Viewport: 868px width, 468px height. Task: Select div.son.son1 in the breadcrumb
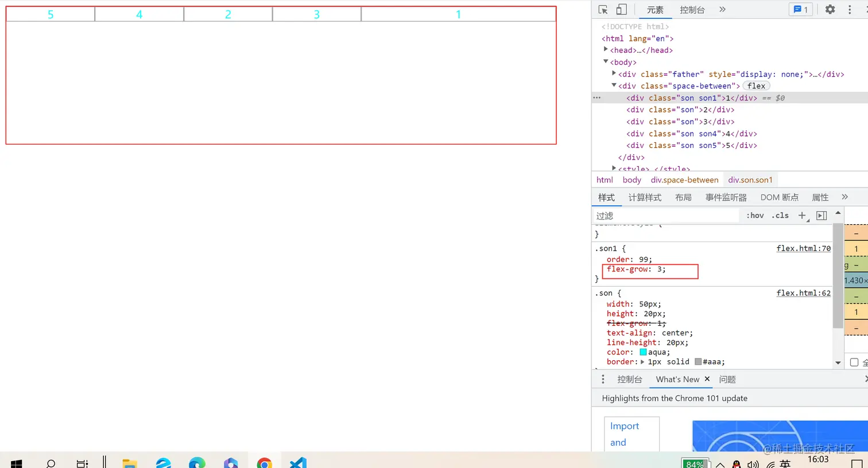click(x=750, y=180)
